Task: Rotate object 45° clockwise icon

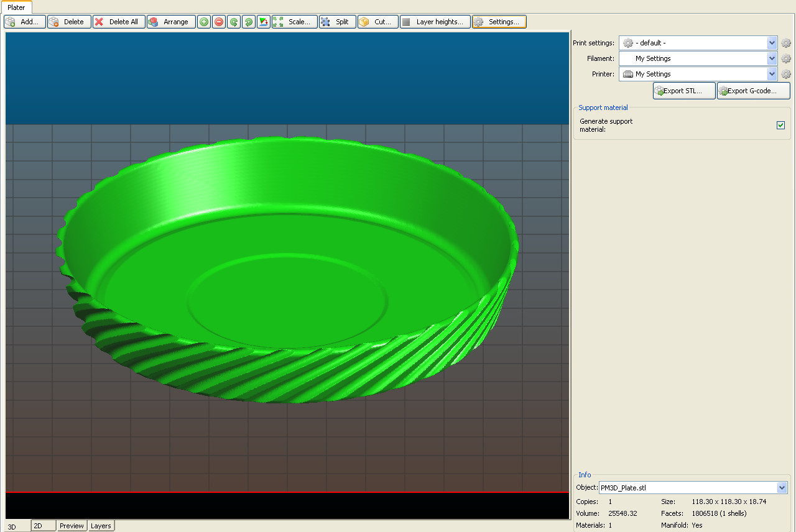Action: (249, 22)
